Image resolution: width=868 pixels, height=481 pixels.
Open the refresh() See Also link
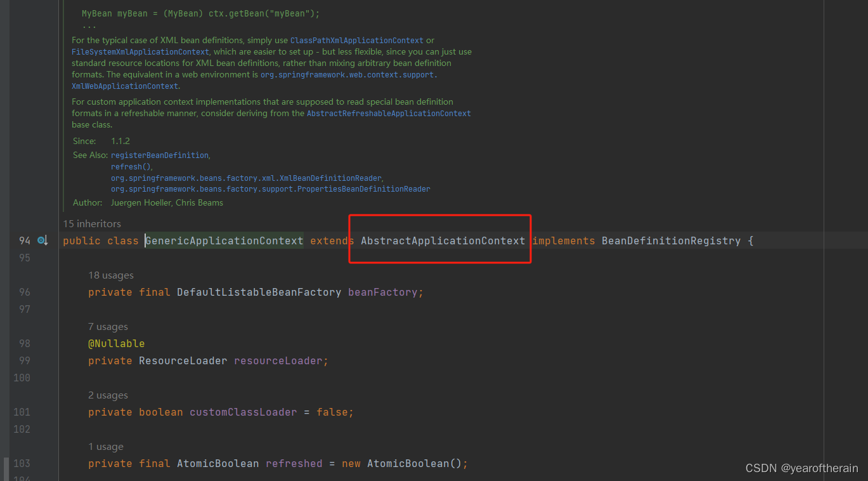click(131, 167)
